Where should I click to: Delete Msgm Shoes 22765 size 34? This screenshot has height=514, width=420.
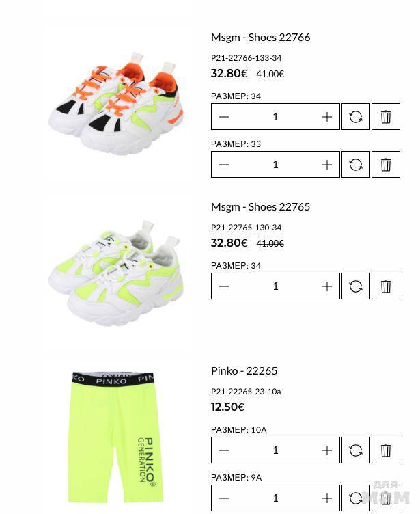(386, 286)
